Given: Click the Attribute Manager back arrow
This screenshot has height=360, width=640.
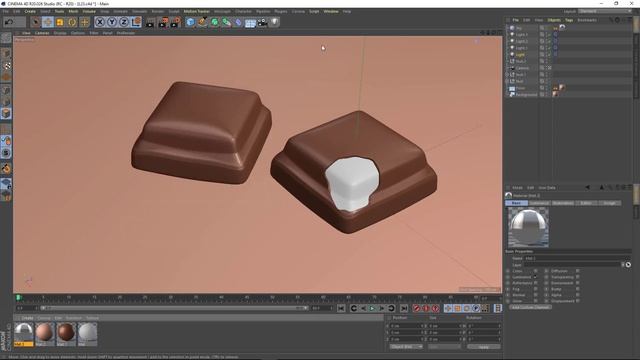Looking at the screenshot, I should 587,188.
